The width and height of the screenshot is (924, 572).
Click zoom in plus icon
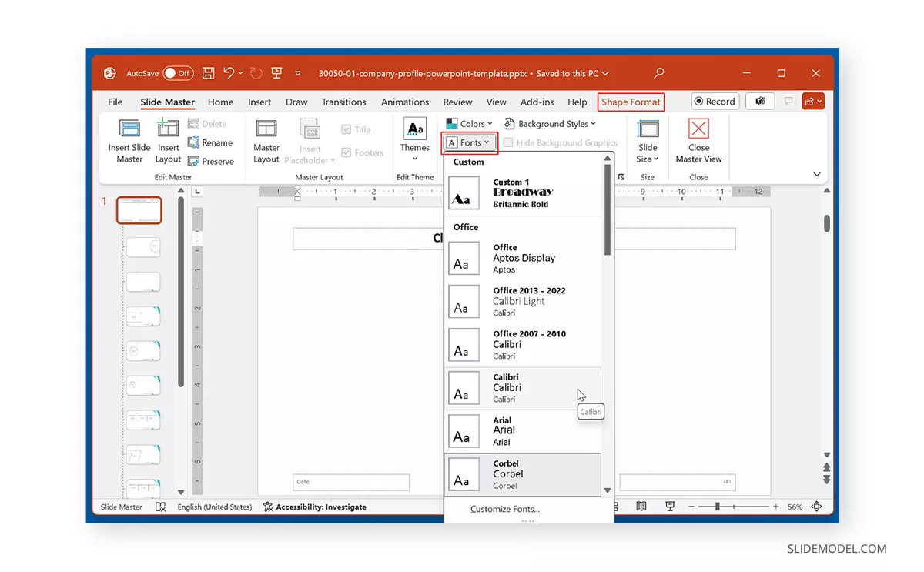click(x=775, y=507)
